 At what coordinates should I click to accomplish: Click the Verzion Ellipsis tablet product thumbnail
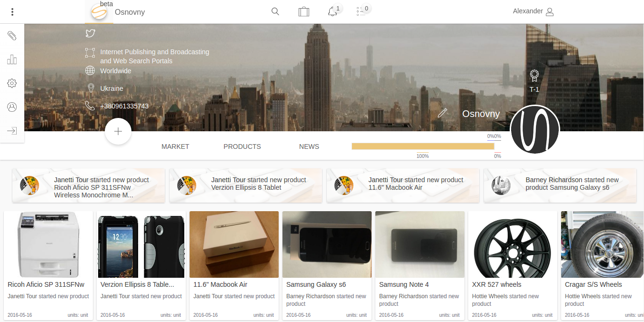(141, 244)
